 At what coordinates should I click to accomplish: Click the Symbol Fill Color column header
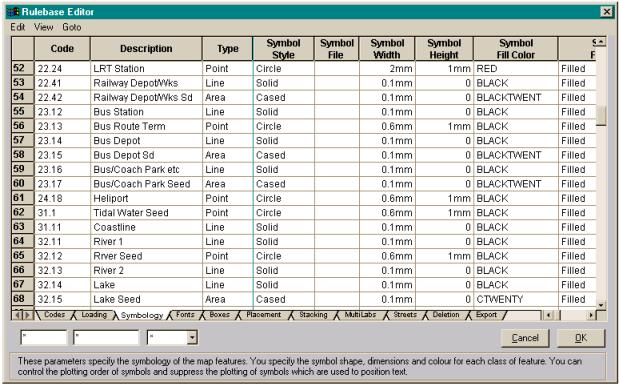[516, 49]
